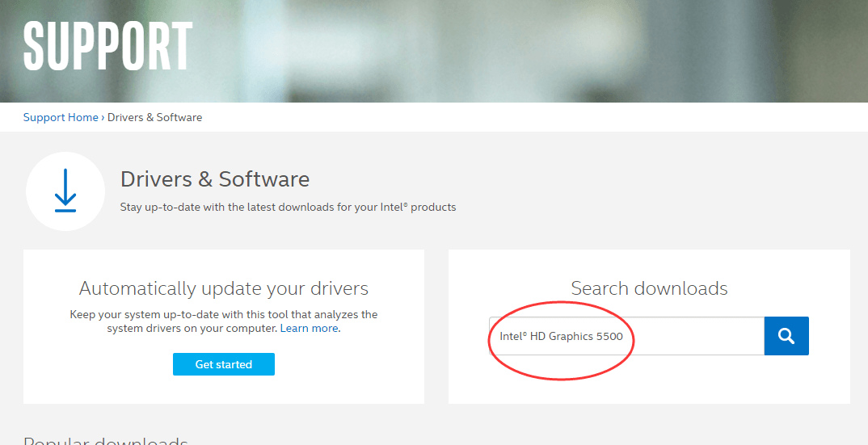
Task: Click the blue download arrow icon
Action: pos(65,191)
